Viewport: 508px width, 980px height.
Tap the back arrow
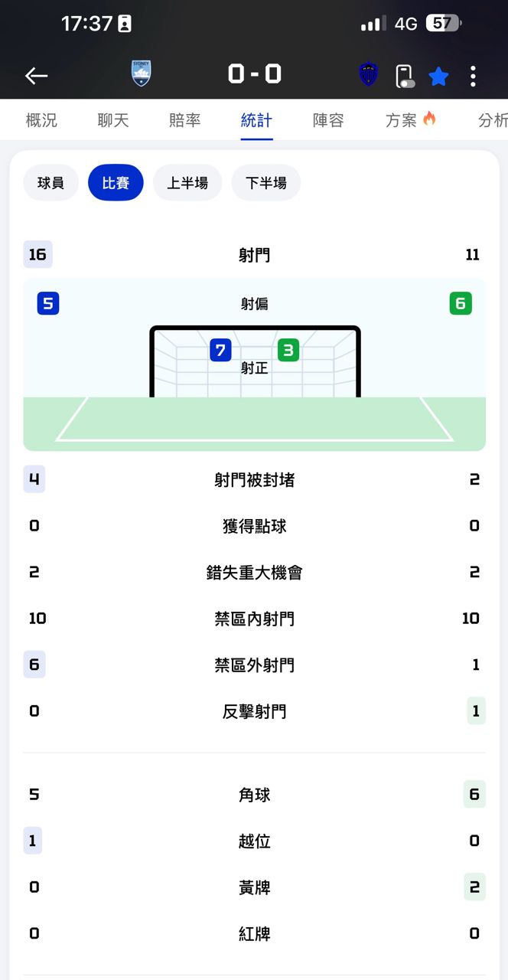click(36, 75)
